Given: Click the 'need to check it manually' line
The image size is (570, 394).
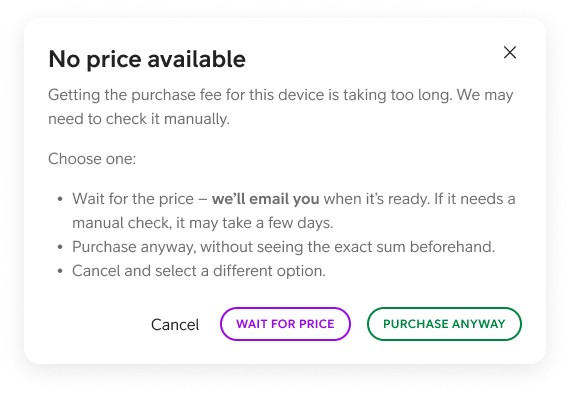Looking at the screenshot, I should (x=139, y=119).
